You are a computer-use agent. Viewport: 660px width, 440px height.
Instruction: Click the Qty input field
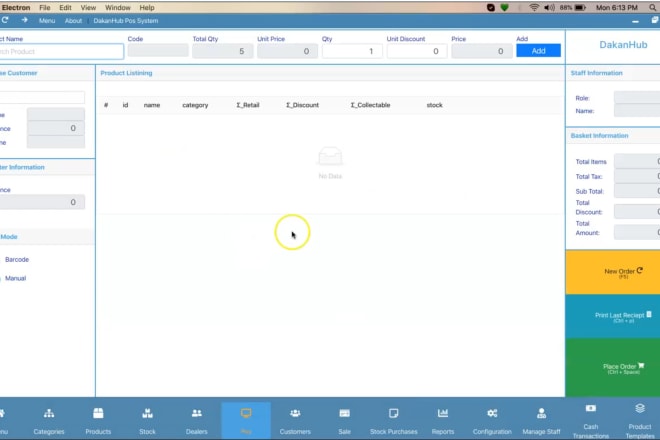pyautogui.click(x=352, y=50)
